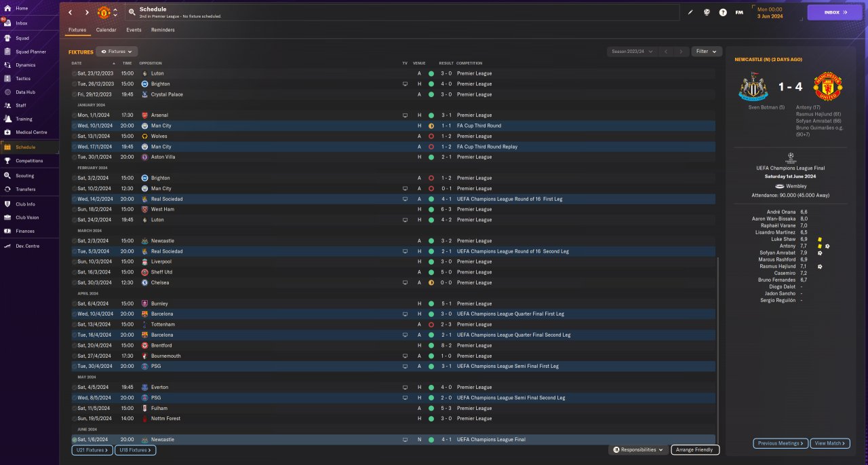Click the search magnifier icon
868x465 pixels.
click(x=131, y=12)
